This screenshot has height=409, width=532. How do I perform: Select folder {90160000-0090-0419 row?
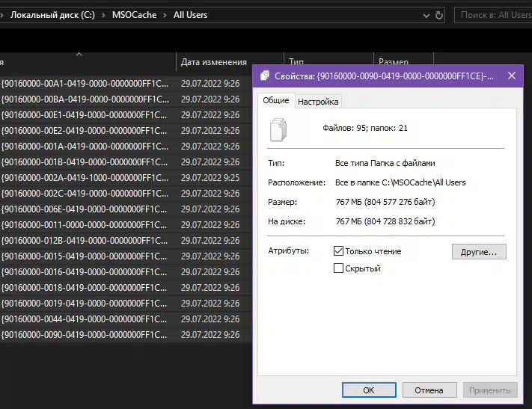[x=126, y=335]
